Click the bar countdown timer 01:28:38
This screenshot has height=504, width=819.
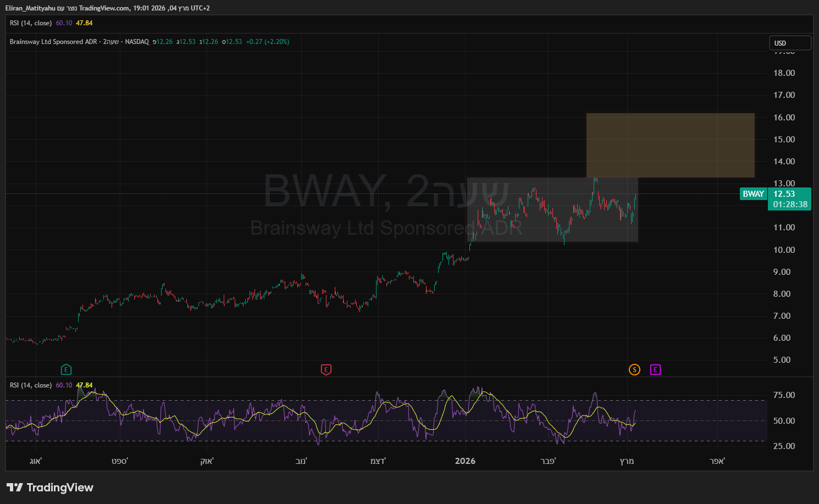tap(790, 204)
